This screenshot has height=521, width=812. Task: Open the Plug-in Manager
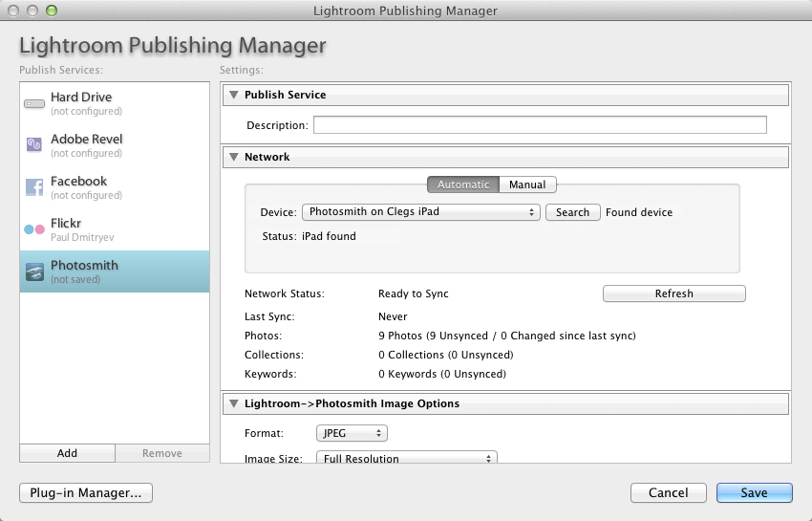[x=86, y=492]
